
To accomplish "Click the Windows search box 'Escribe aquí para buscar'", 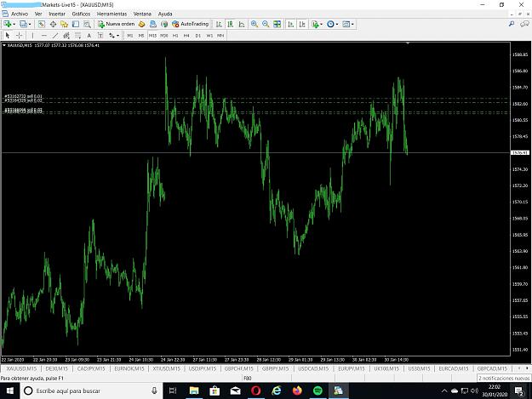I will [92, 390].
